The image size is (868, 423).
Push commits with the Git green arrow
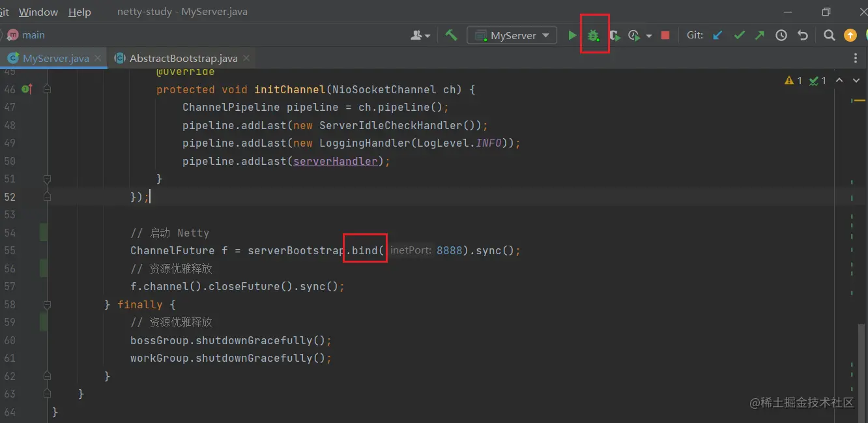click(760, 35)
